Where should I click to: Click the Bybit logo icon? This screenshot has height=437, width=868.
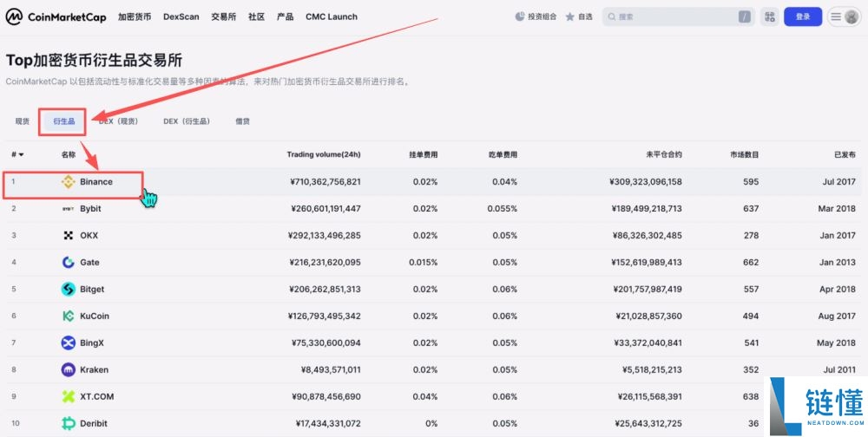(x=68, y=209)
